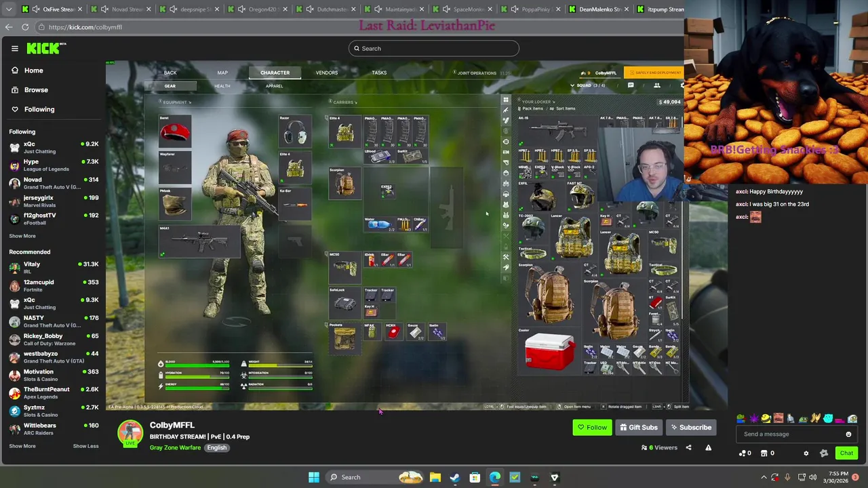Click the Follow button
This screenshot has width=868, height=488.
(592, 428)
